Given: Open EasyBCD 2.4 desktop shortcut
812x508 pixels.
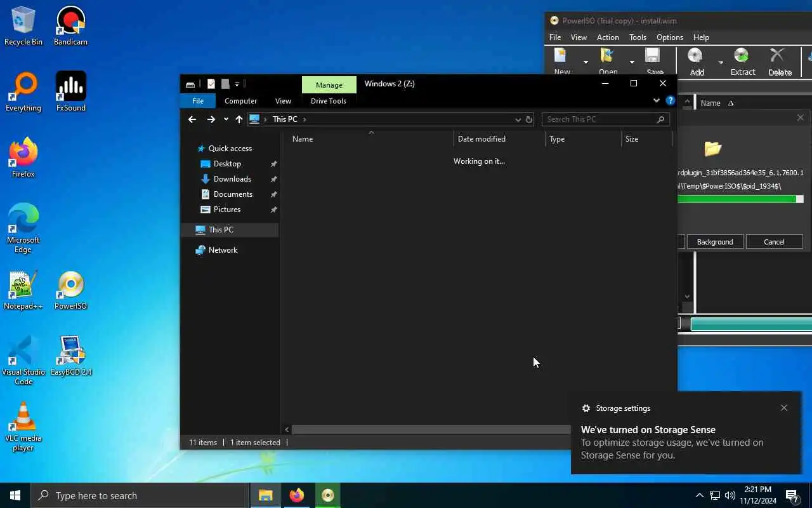Looking at the screenshot, I should pos(70,356).
